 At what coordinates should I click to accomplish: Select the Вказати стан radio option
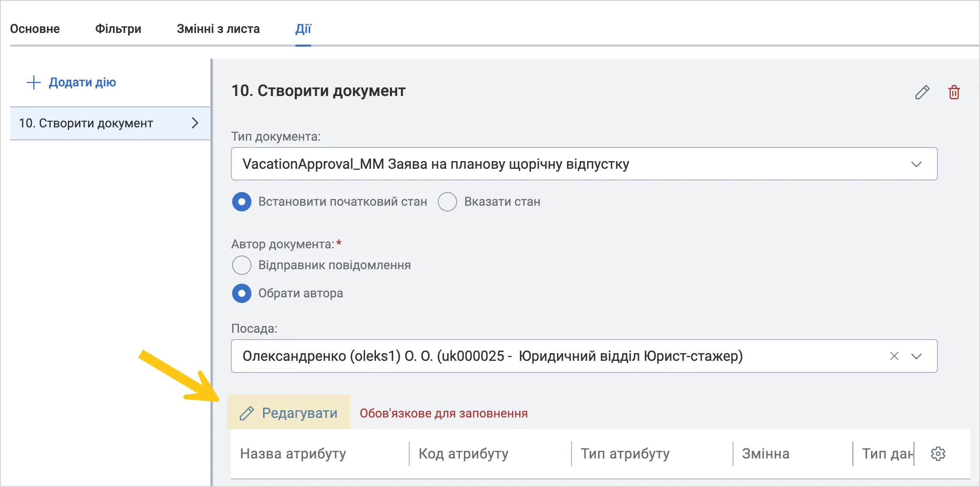[447, 202]
